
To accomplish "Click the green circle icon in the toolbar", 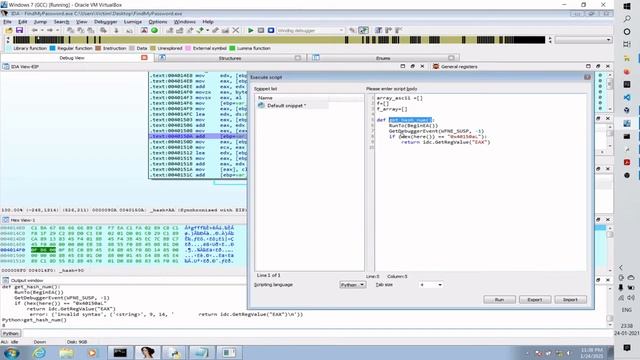I will pyautogui.click(x=154, y=31).
